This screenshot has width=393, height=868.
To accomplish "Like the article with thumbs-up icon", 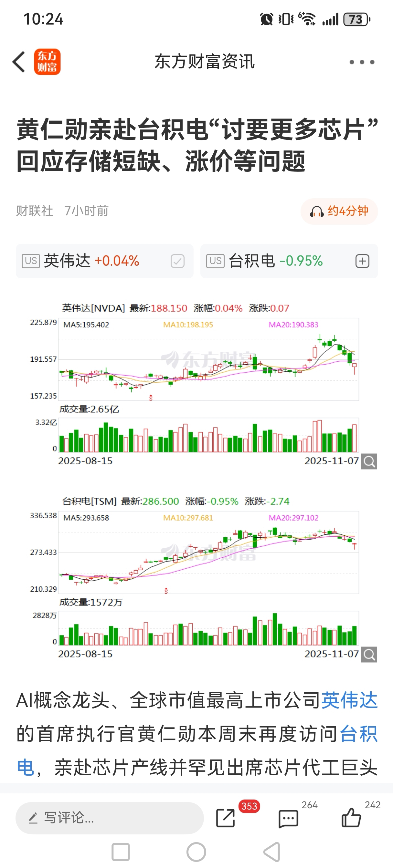I will 351,817.
